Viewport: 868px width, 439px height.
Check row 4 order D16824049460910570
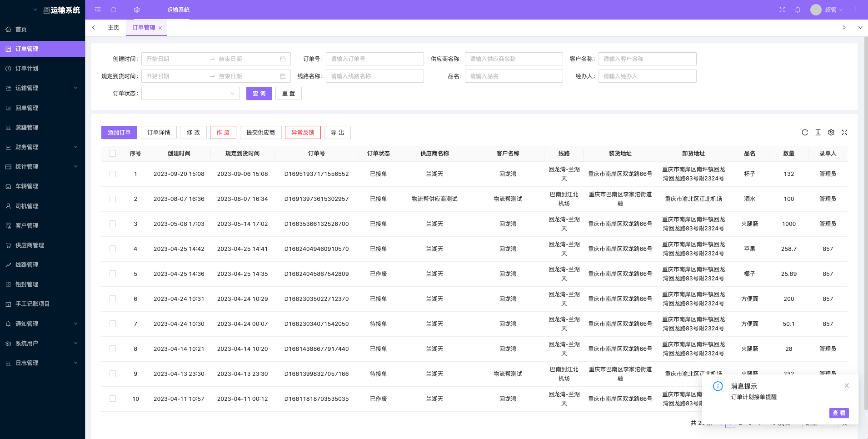(113, 249)
